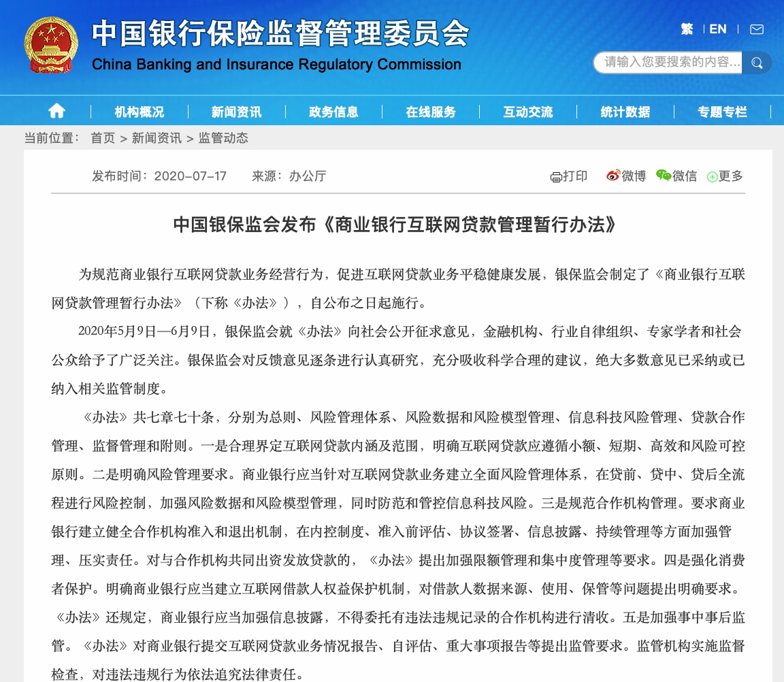This screenshot has width=784, height=682.
Task: Open the 机构概况 menu
Action: coord(139,112)
